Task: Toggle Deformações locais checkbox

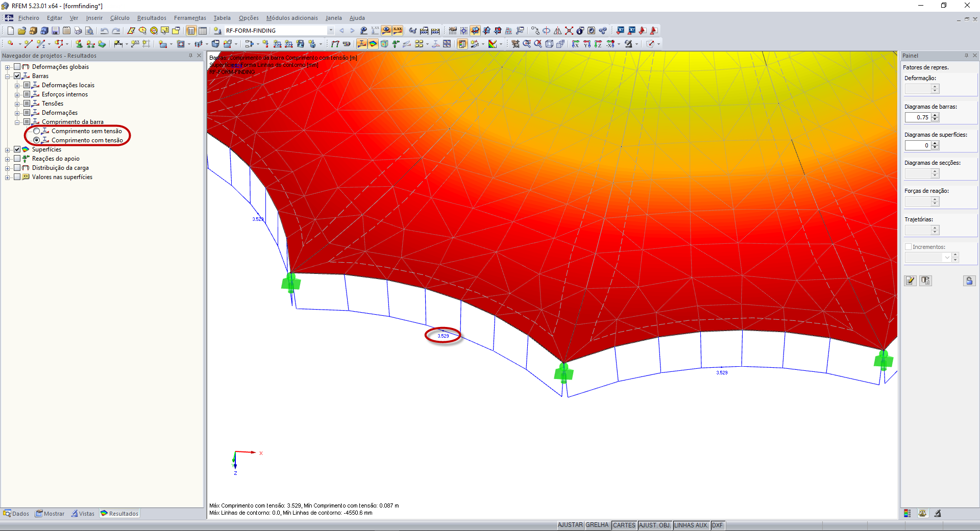Action: pos(27,85)
